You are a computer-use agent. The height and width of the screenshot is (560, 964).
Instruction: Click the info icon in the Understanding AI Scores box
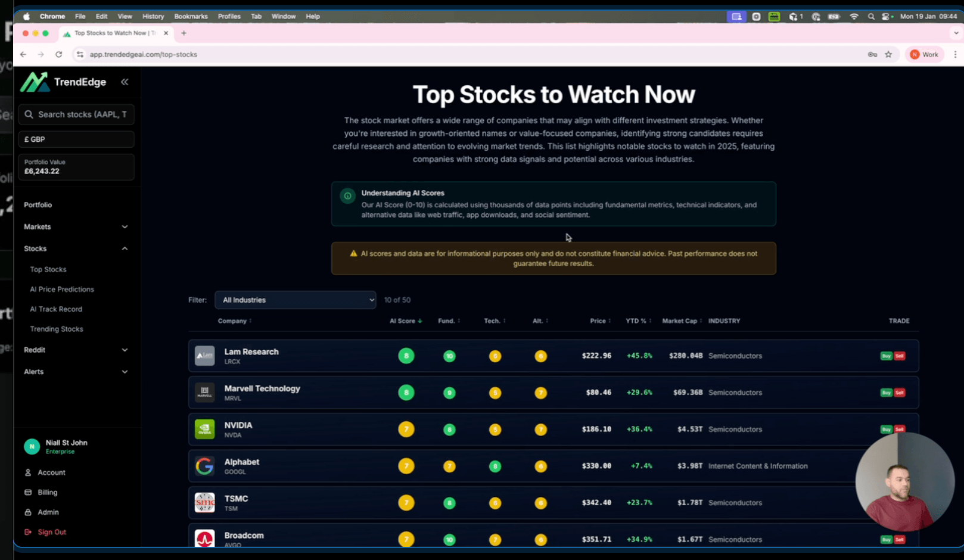(347, 196)
